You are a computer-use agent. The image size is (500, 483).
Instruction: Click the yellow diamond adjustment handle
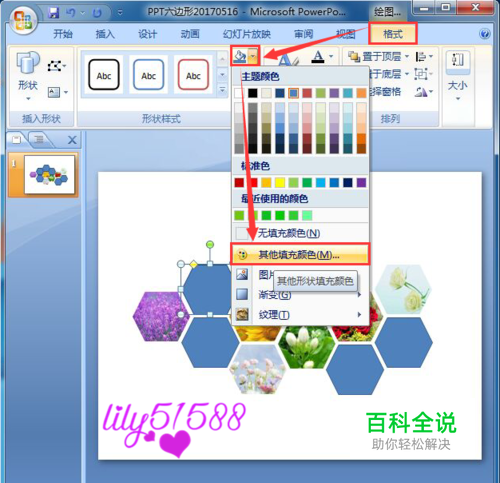point(194,265)
